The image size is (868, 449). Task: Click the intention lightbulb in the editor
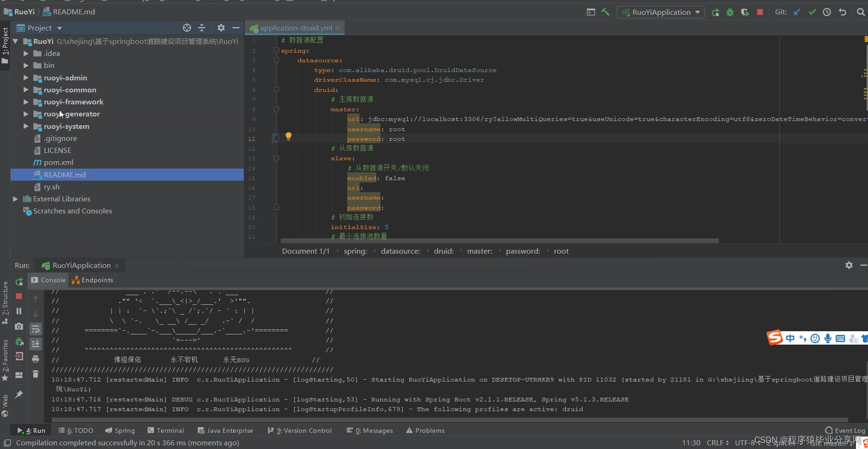click(x=289, y=136)
